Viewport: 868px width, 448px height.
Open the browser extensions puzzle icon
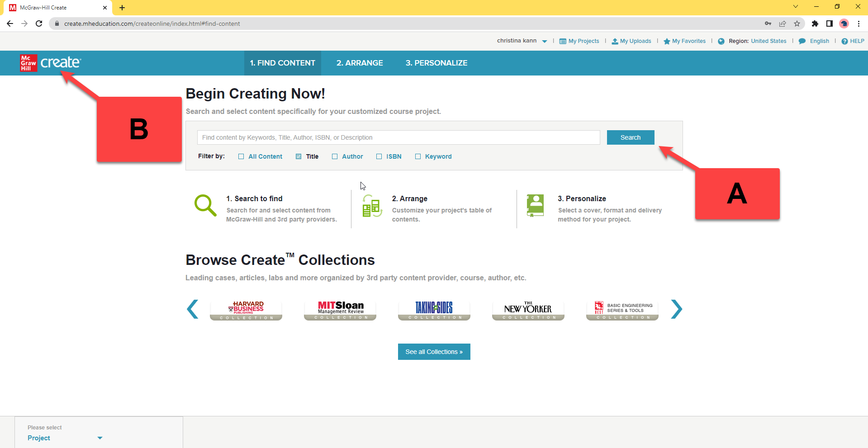(816, 24)
